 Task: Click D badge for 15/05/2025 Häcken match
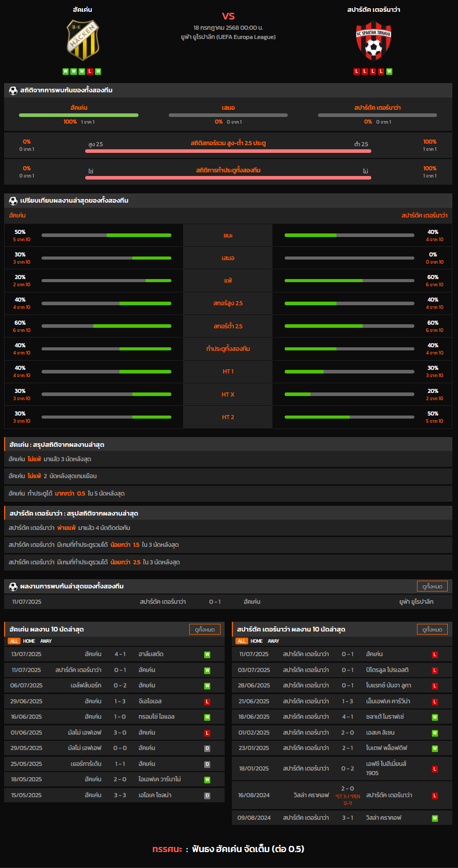point(207,796)
